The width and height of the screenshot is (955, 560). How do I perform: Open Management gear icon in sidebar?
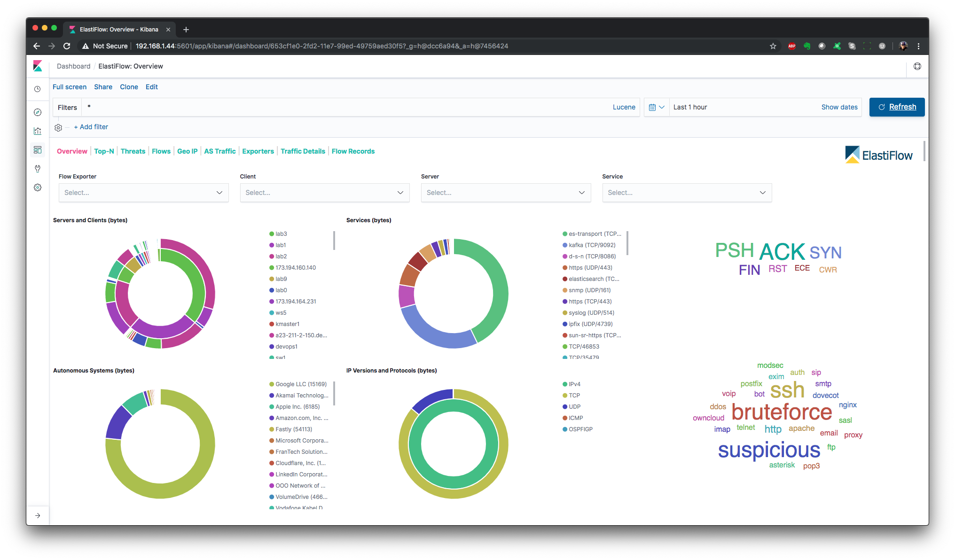point(38,187)
